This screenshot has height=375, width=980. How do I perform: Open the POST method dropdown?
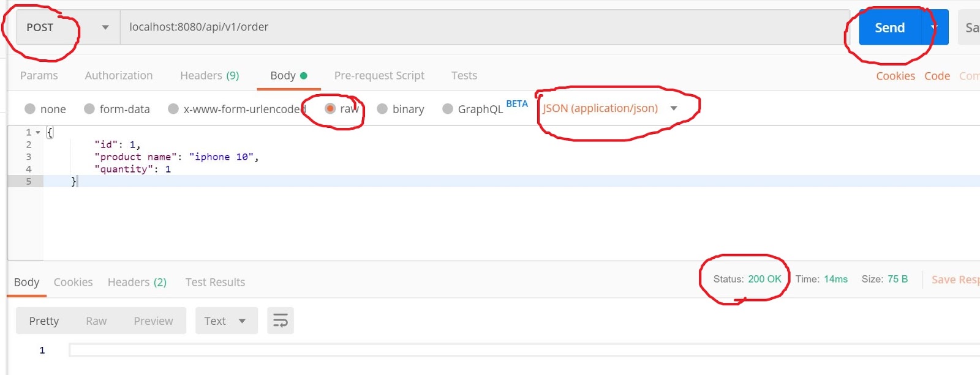pyautogui.click(x=104, y=27)
